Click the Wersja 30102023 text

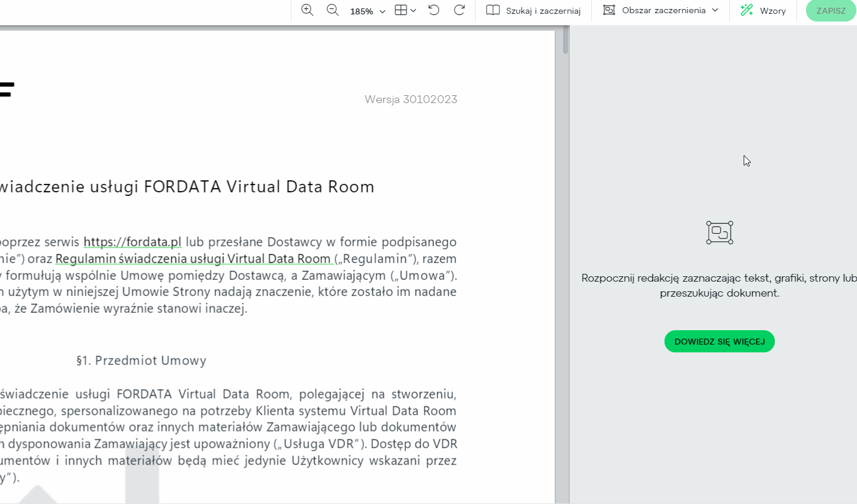411,99
